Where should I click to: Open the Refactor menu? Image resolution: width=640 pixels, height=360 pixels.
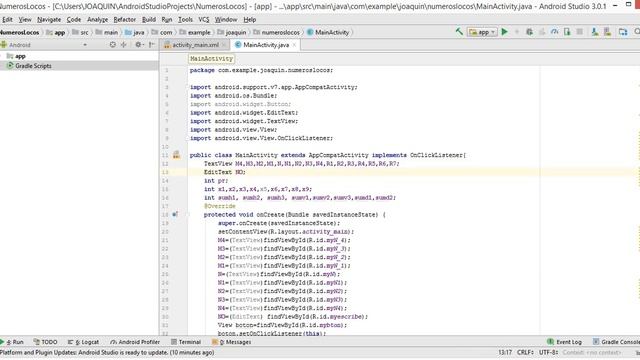pyautogui.click(x=124, y=20)
